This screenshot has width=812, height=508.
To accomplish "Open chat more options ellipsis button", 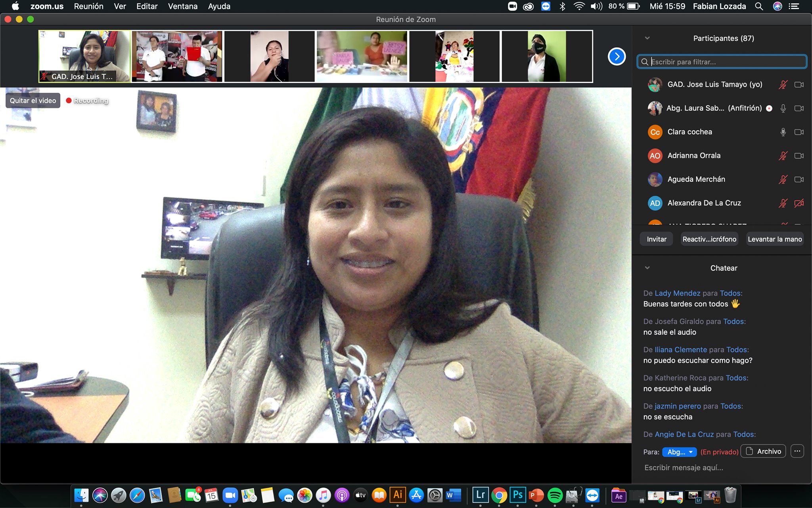I will [797, 451].
